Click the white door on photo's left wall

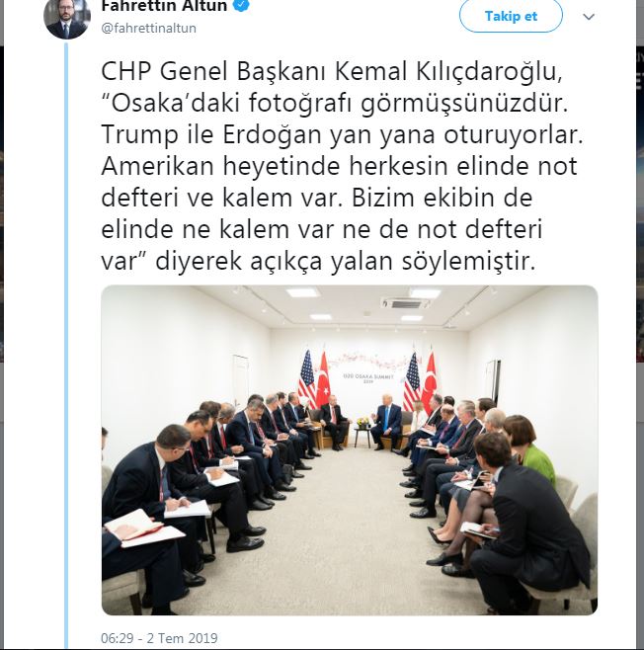pos(240,381)
